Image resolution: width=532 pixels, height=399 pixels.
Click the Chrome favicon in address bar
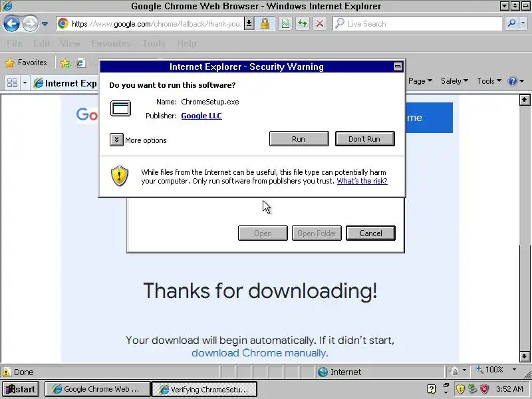tap(63, 23)
